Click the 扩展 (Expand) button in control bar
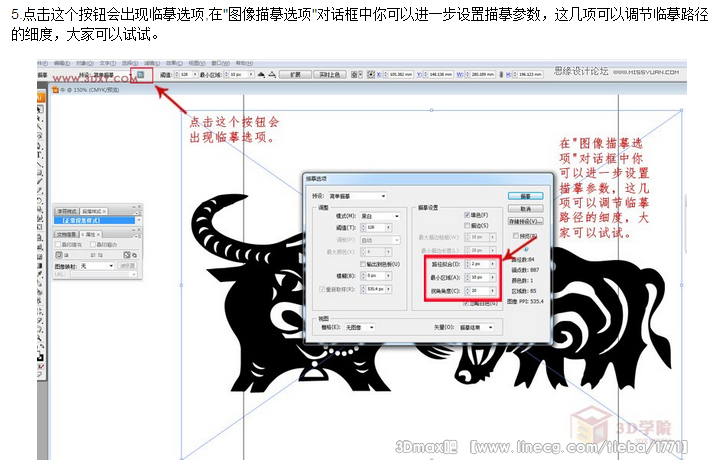Viewport: 717px width, 464px height. (295, 75)
